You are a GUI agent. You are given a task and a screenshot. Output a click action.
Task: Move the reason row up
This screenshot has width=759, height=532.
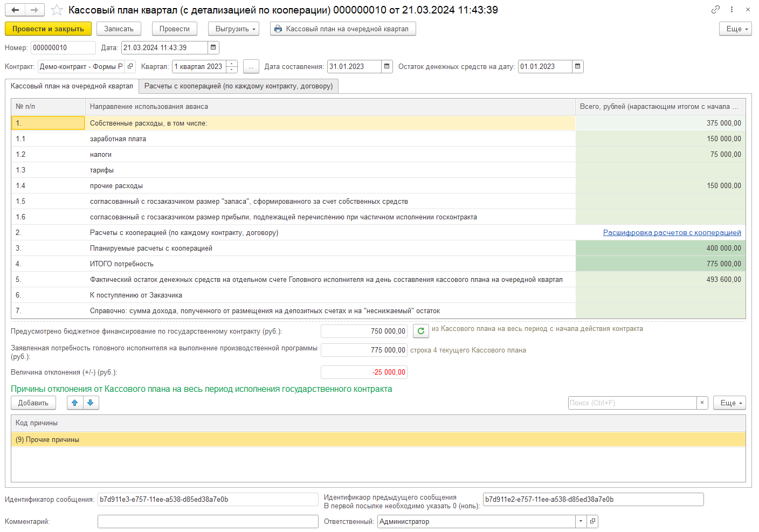pyautogui.click(x=75, y=403)
